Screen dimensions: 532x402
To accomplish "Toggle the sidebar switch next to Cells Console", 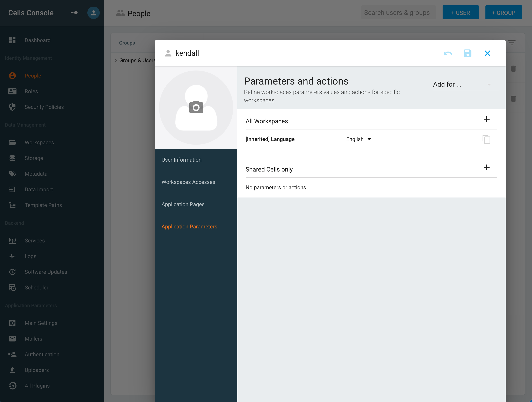I will (74, 13).
